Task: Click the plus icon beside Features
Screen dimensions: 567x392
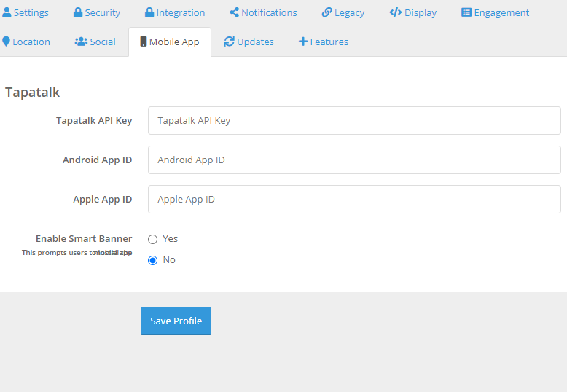Action: click(x=303, y=42)
